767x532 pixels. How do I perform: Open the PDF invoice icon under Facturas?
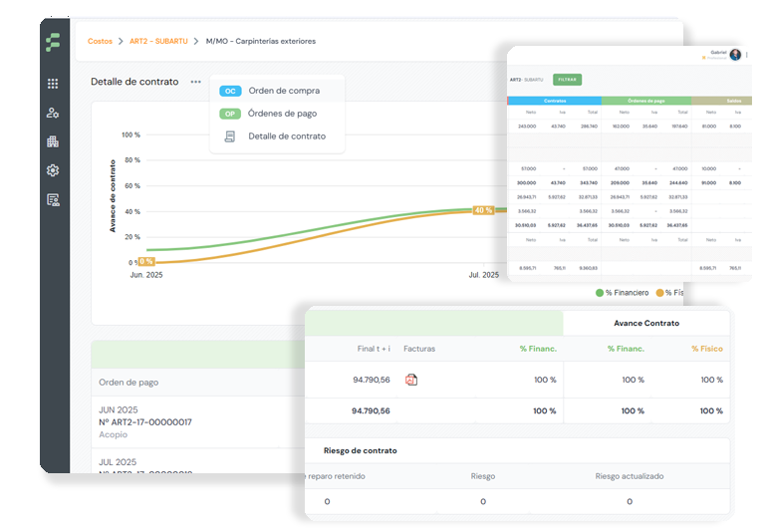tap(410, 380)
